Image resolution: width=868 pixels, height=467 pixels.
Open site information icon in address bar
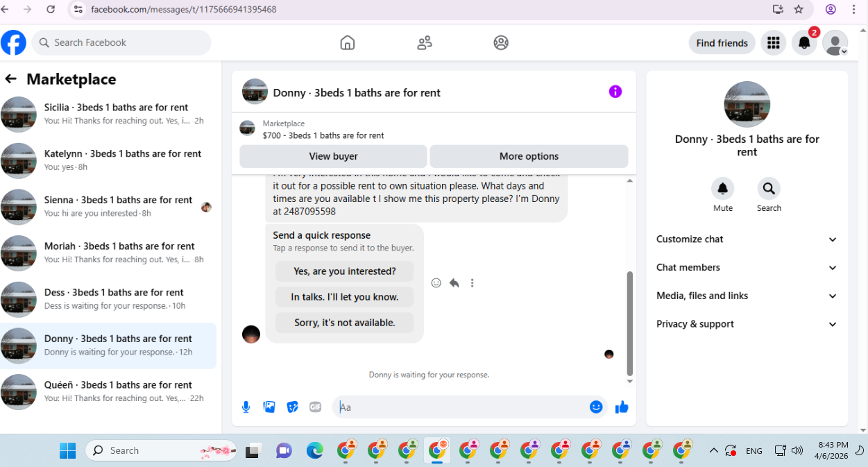78,10
